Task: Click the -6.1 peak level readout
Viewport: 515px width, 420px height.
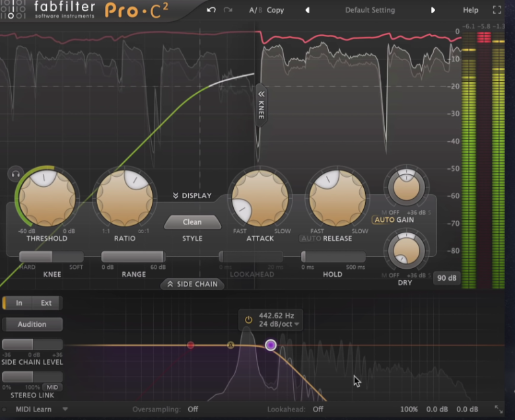Action: [x=468, y=26]
